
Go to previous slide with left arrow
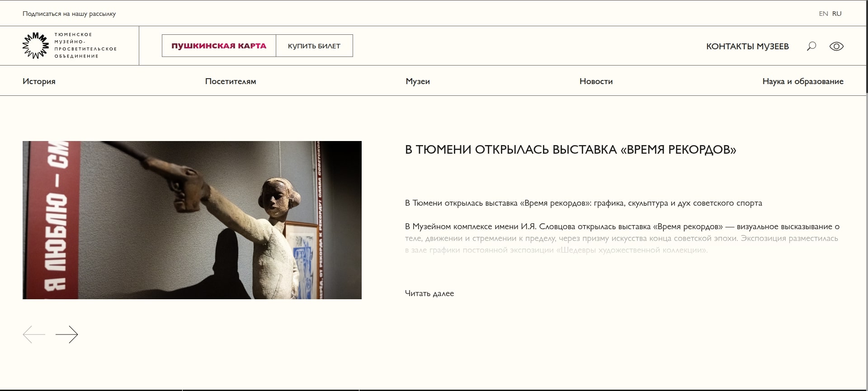coord(34,334)
